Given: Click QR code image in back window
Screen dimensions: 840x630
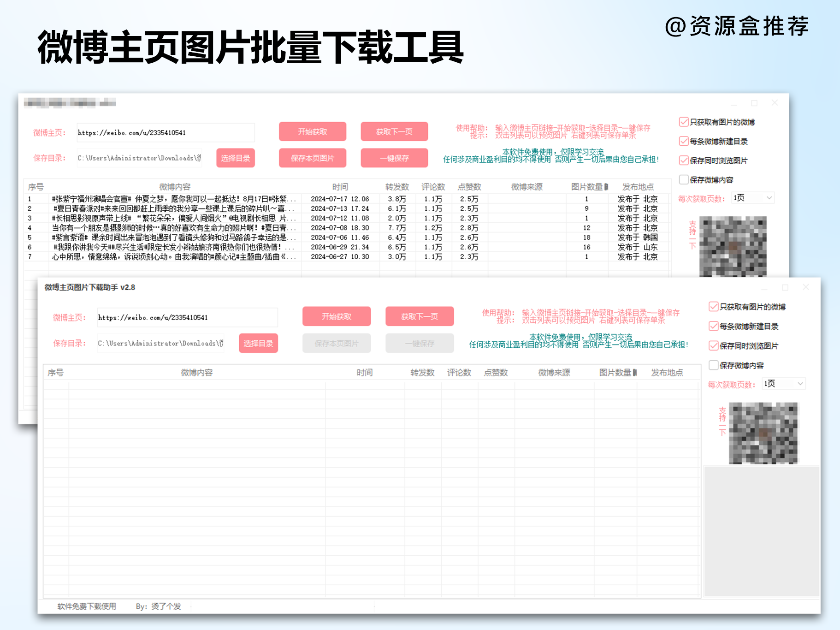Looking at the screenshot, I should click(x=733, y=246).
